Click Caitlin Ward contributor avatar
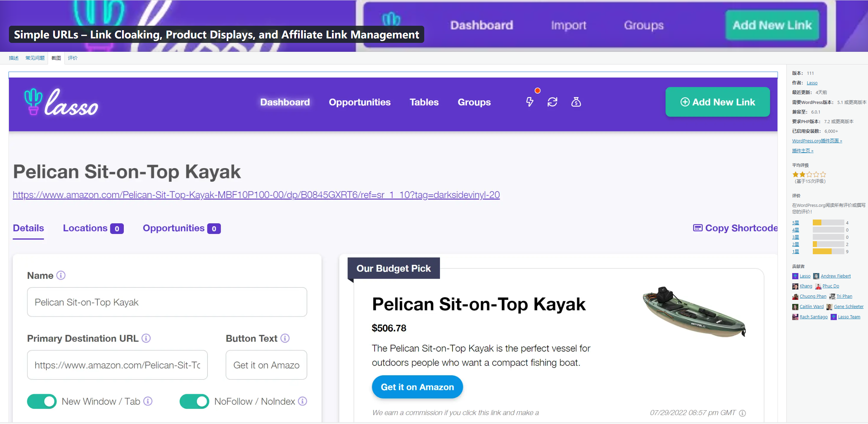 (x=795, y=307)
